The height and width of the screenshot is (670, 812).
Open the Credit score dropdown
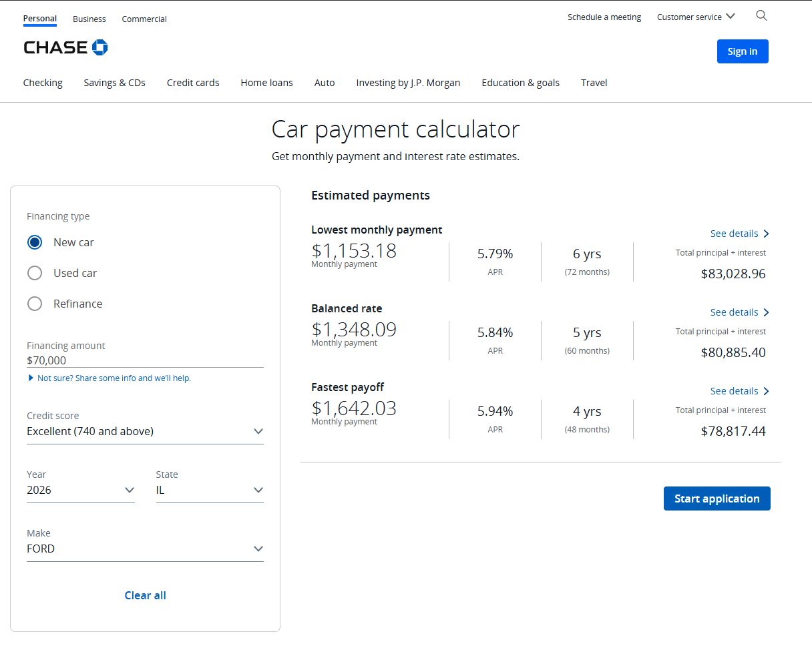coord(145,431)
